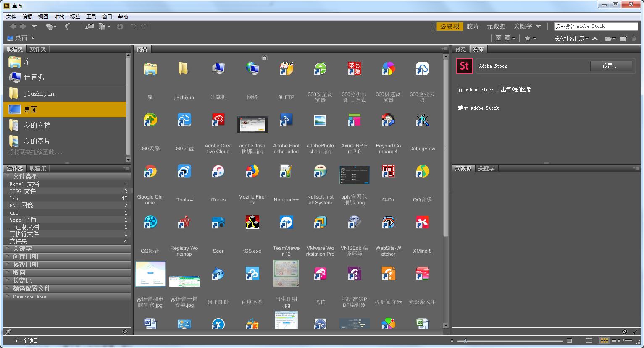Click the boomerang return-to-app icon
The height and width of the screenshot is (348, 644).
click(x=67, y=26)
